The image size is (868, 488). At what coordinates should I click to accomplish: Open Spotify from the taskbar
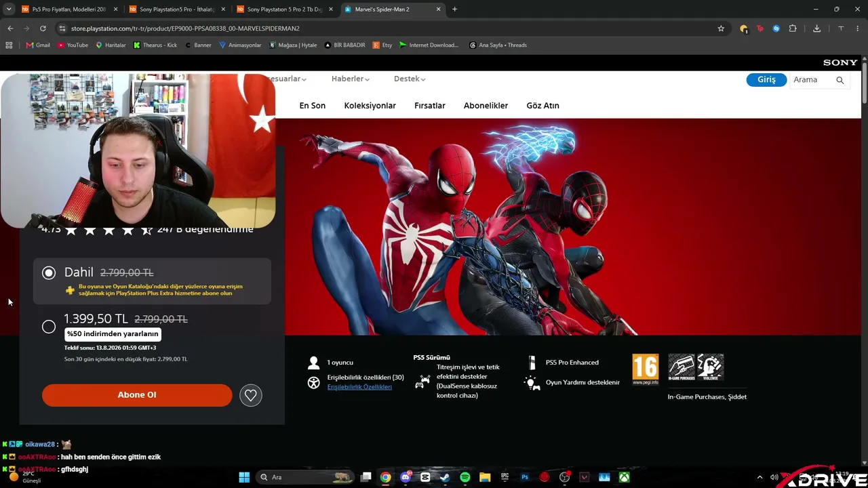click(465, 477)
